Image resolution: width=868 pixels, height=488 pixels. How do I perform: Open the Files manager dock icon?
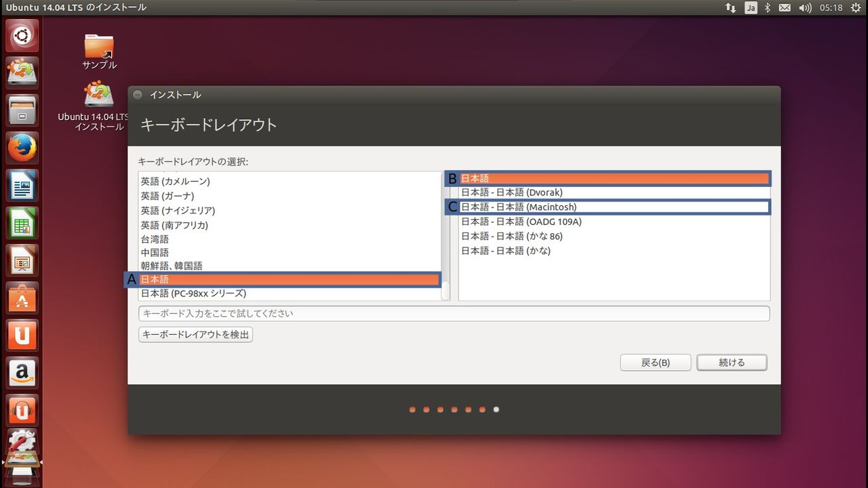pyautogui.click(x=22, y=110)
